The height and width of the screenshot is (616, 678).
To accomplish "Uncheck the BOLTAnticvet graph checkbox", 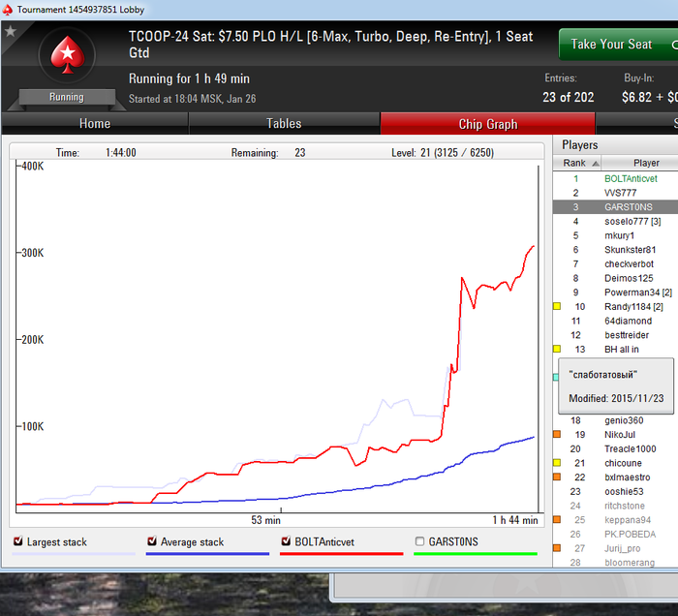I will tap(286, 541).
